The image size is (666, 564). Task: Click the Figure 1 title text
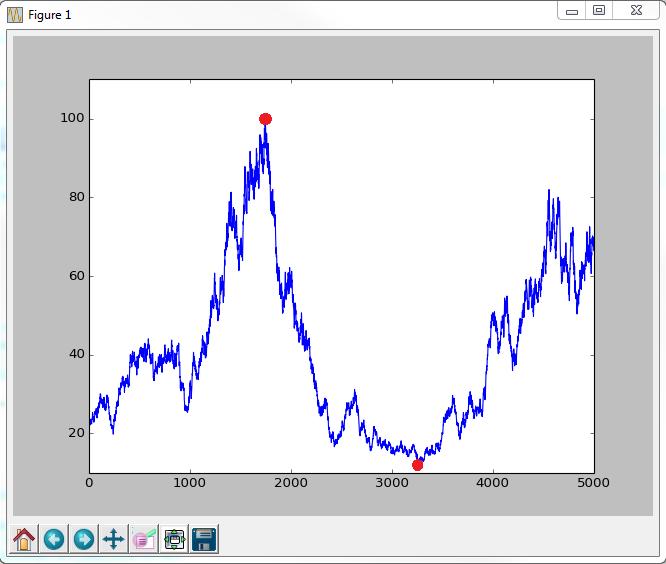point(49,15)
